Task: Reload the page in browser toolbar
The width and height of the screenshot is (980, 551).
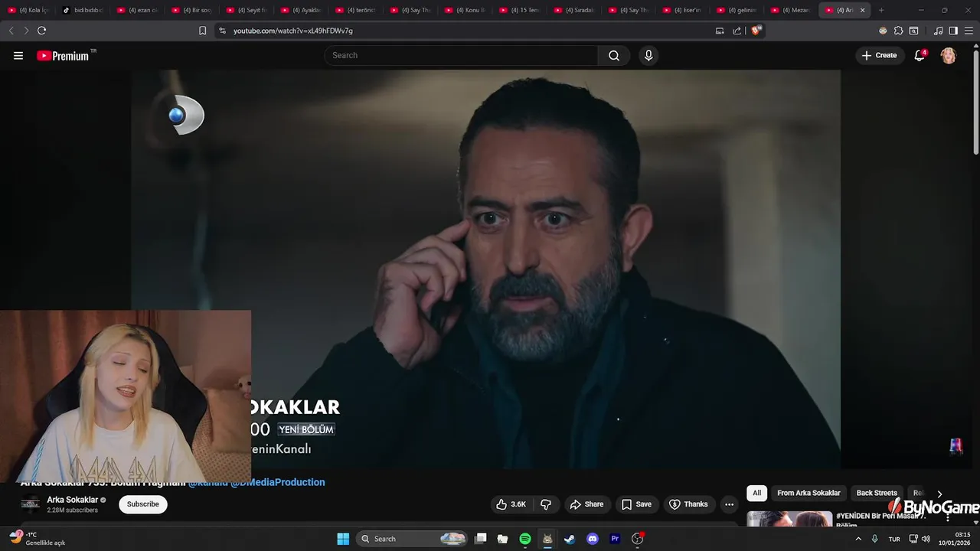Action: (41, 31)
